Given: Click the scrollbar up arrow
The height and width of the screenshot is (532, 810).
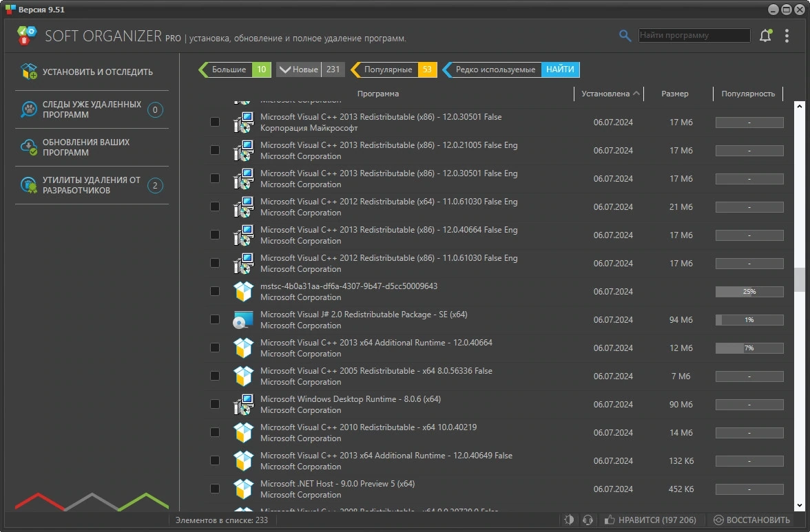Looking at the screenshot, I should point(800,106).
